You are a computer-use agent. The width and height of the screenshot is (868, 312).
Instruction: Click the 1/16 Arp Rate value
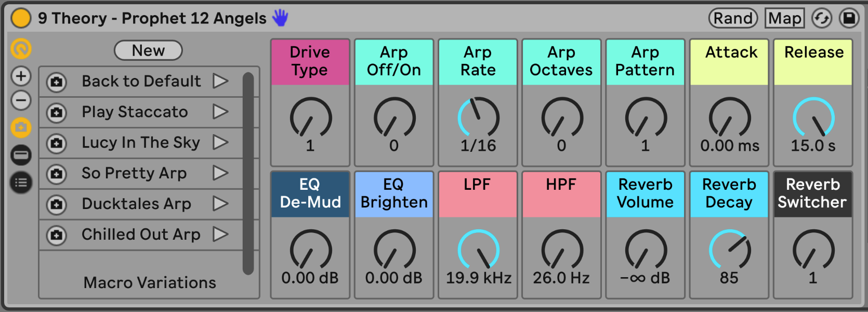click(478, 146)
